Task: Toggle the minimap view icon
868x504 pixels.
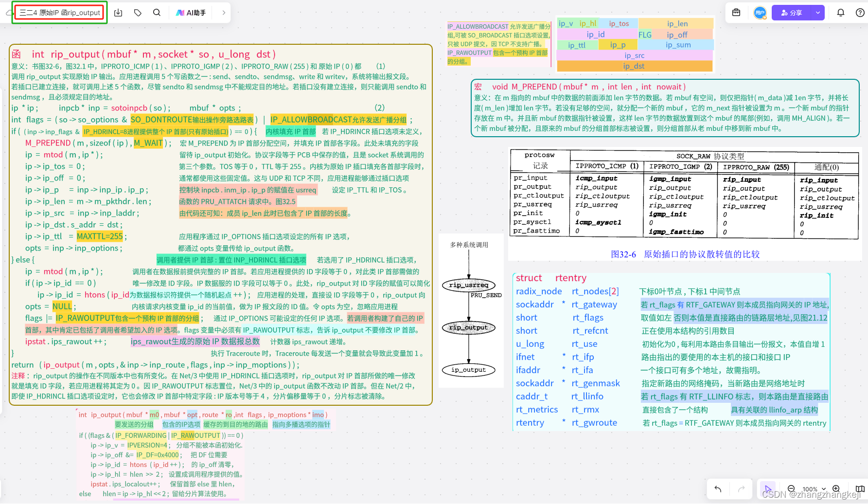Action: tap(860, 489)
